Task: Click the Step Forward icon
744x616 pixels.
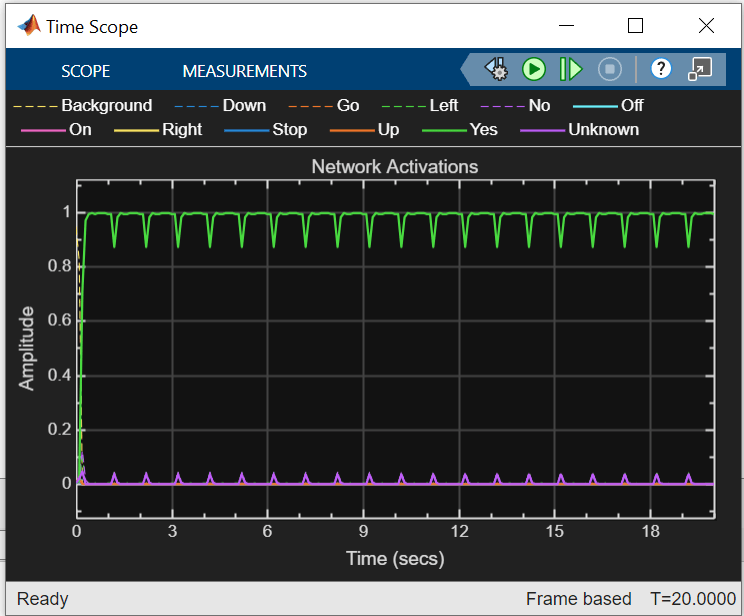Action: click(x=571, y=69)
